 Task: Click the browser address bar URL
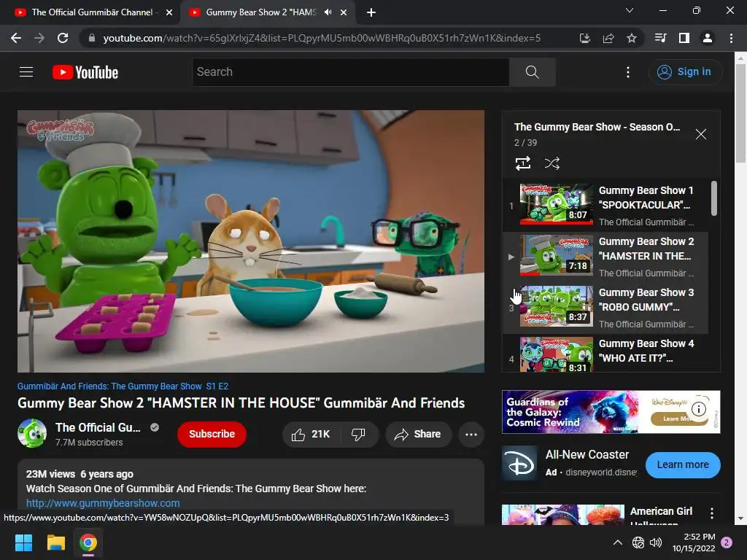click(322, 38)
